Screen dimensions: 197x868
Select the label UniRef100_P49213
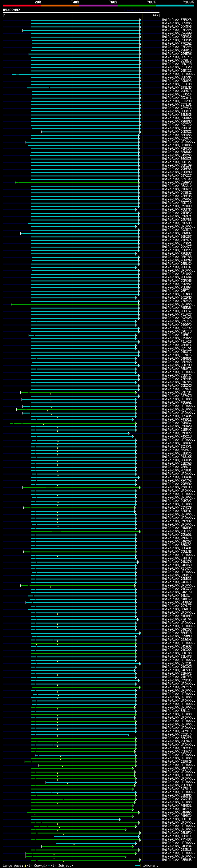tap(177, 437)
